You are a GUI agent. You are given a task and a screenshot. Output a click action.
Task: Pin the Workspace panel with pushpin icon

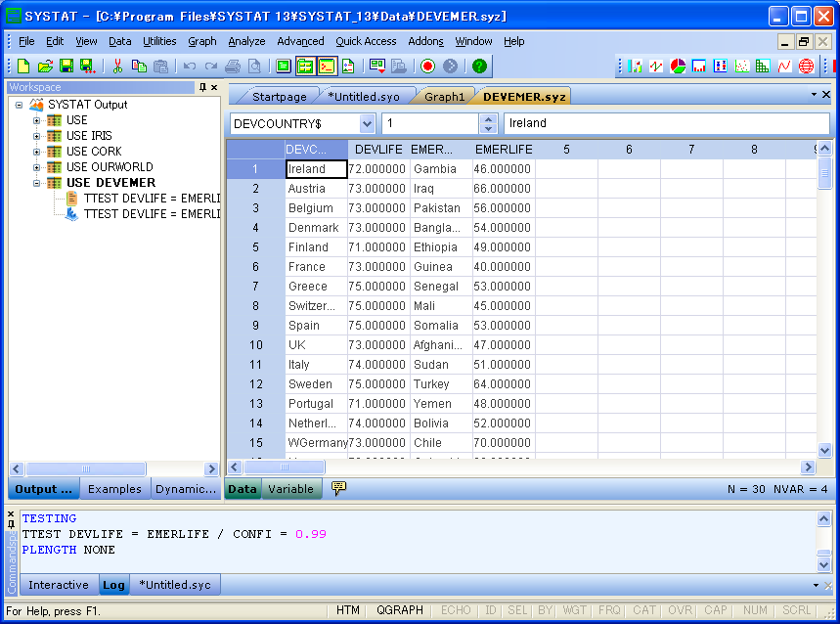tap(202, 87)
